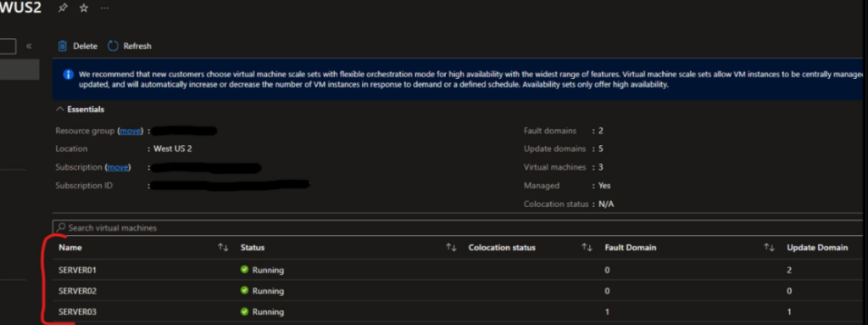
Task: Collapse the Essentials section
Action: pos(81,109)
